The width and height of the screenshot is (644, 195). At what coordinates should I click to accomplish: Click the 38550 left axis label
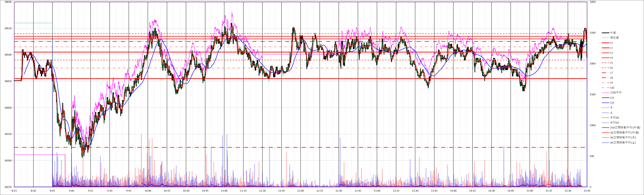[x=8, y=28]
